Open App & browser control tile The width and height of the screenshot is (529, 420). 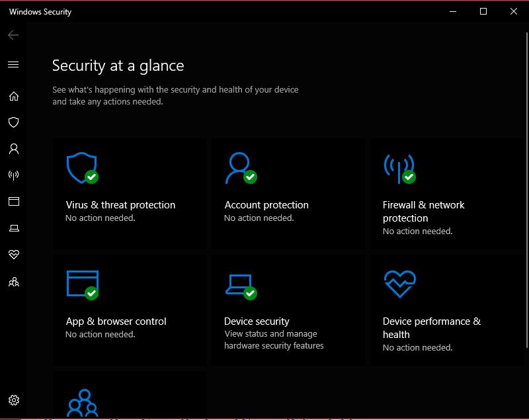point(130,310)
